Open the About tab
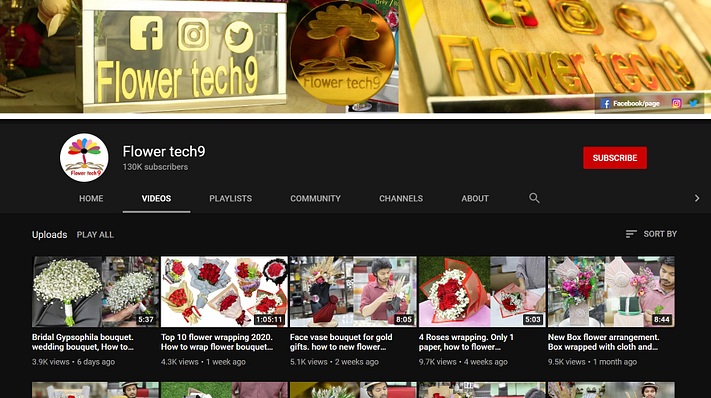 475,199
